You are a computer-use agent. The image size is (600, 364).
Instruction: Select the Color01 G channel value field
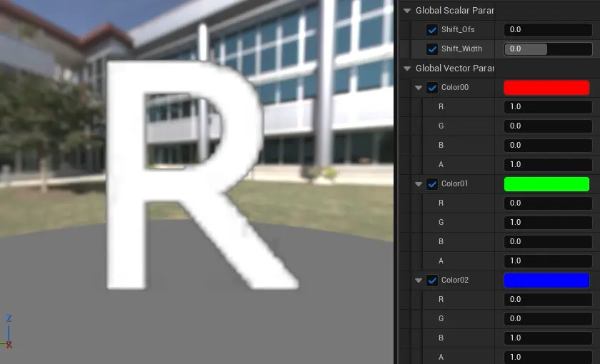548,223
